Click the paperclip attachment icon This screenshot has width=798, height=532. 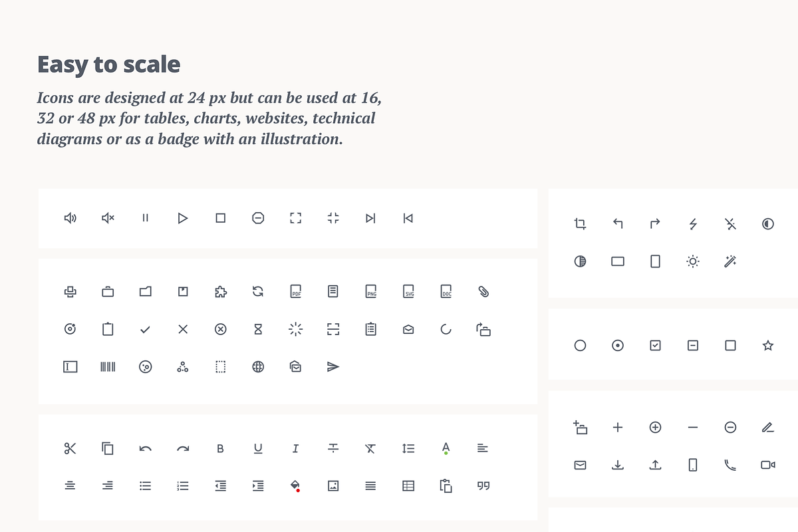483,291
